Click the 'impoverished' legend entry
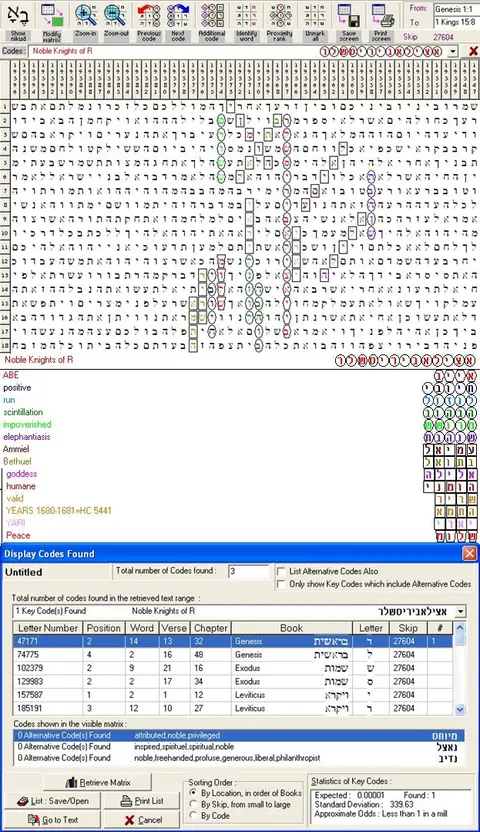The image size is (480, 832). tap(27, 424)
